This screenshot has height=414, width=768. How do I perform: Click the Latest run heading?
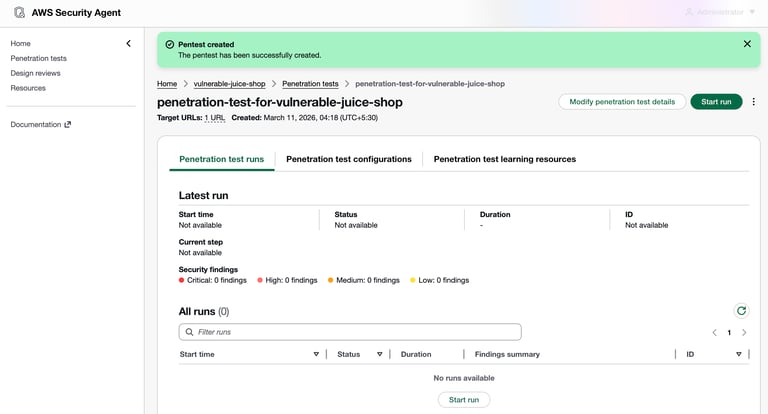(x=203, y=195)
